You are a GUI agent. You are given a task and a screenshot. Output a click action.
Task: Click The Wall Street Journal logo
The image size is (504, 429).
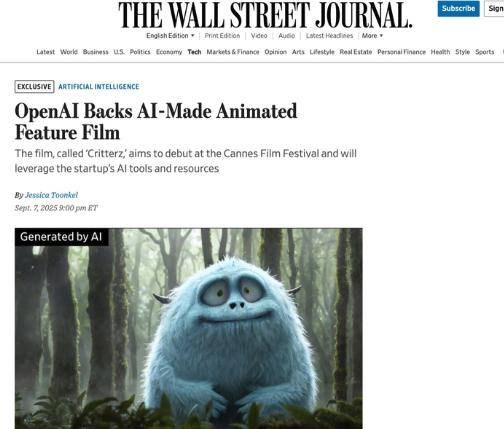coord(265,15)
